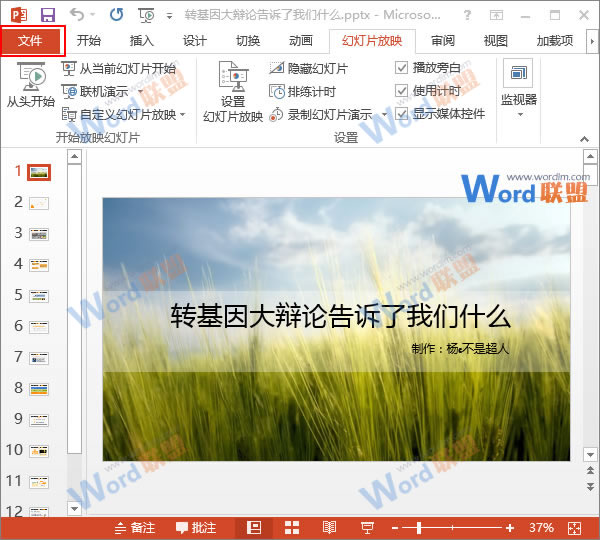Start slideshow from quick access toolbar icon
This screenshot has height=540, width=600.
(x=146, y=15)
